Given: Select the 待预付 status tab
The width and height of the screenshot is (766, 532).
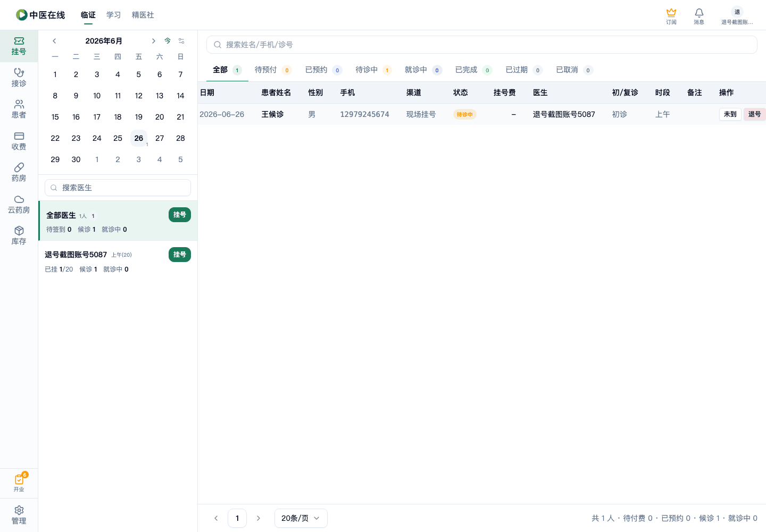Looking at the screenshot, I should tap(273, 70).
